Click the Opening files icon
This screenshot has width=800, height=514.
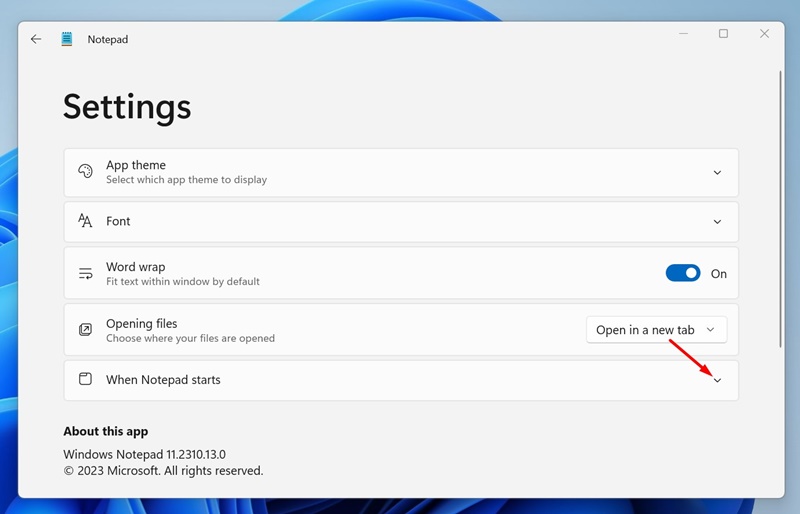click(85, 330)
